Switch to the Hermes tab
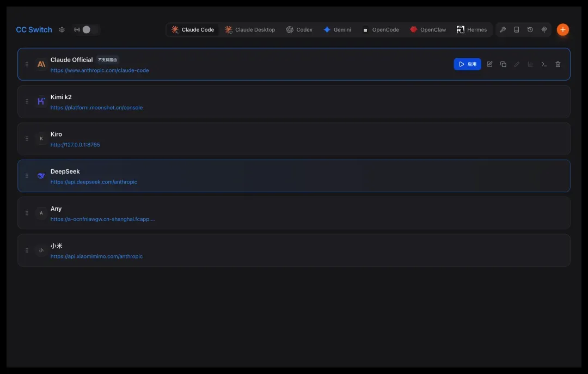 [471, 29]
